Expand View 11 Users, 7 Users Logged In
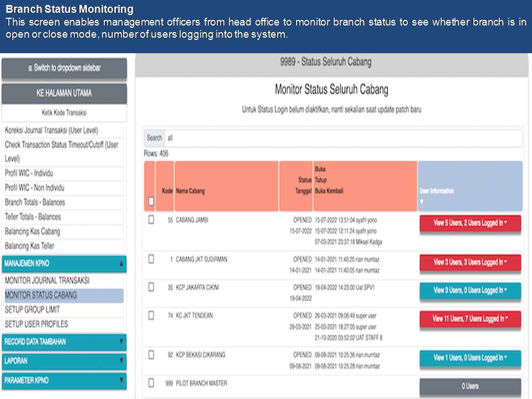 470,319
